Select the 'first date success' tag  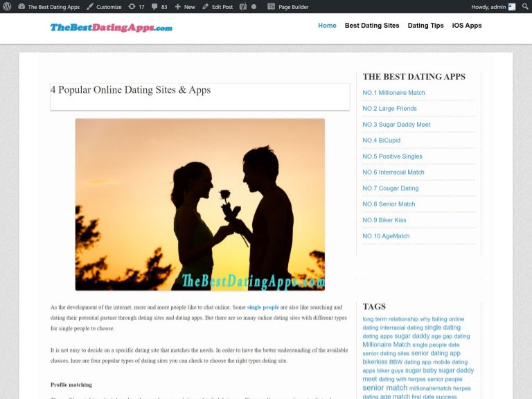point(434,397)
